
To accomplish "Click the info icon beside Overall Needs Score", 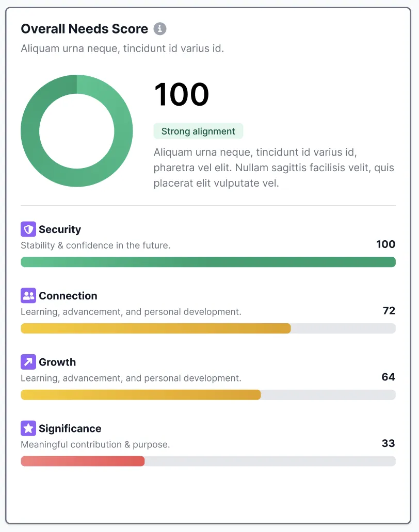I will [x=160, y=29].
